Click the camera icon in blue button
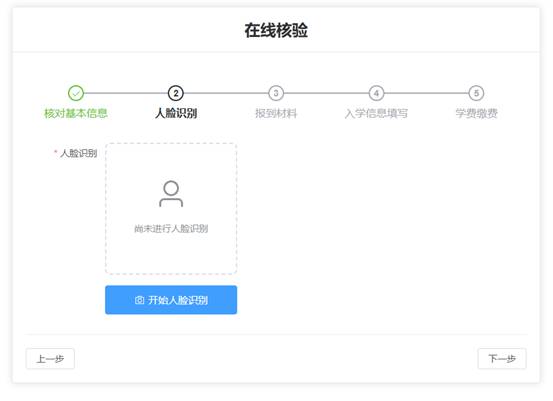553x401 pixels. (x=139, y=300)
